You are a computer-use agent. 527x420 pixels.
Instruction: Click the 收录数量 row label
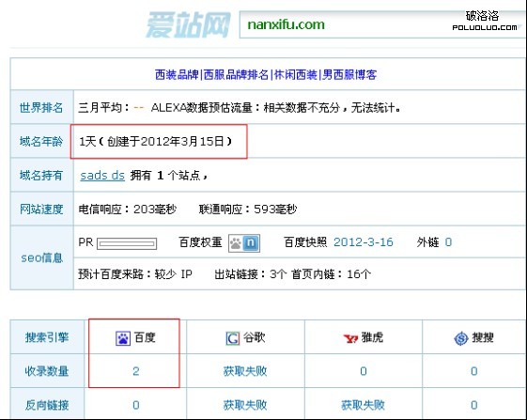pos(47,371)
